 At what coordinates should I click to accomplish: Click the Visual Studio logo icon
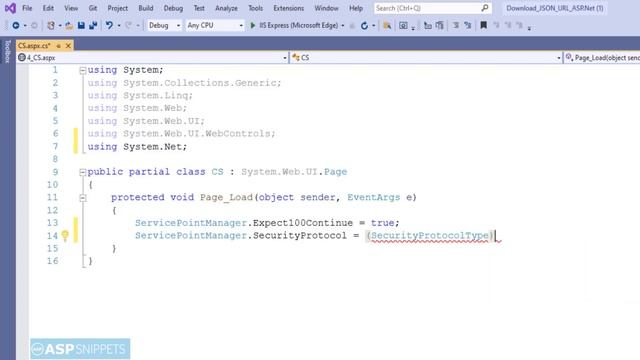click(10, 8)
